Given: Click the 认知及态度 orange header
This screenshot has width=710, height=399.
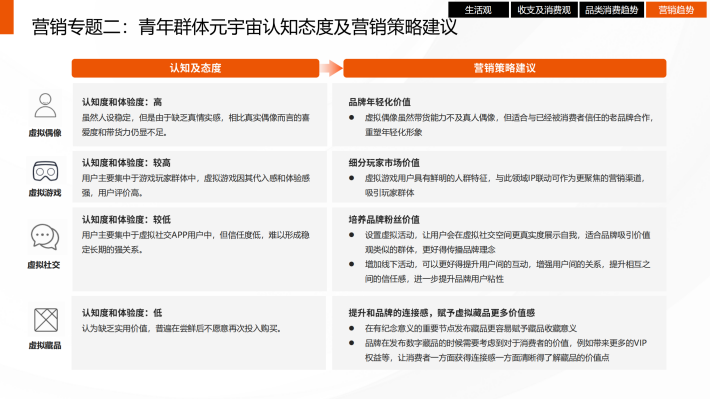Looking at the screenshot, I should tap(195, 68).
